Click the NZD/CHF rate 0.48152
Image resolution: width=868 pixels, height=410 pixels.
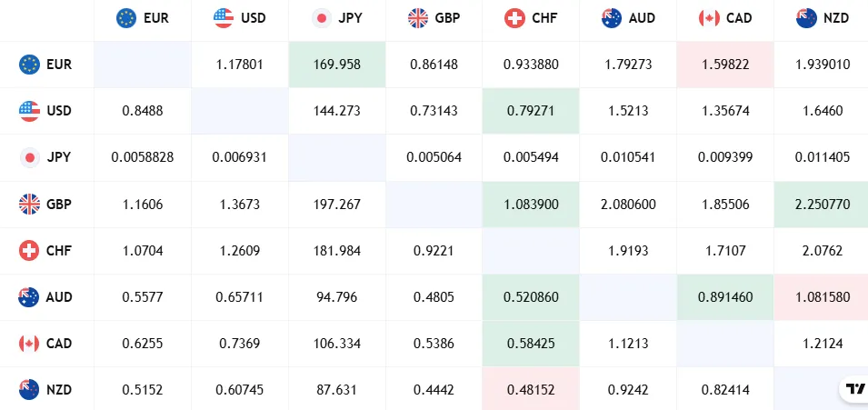click(x=531, y=390)
